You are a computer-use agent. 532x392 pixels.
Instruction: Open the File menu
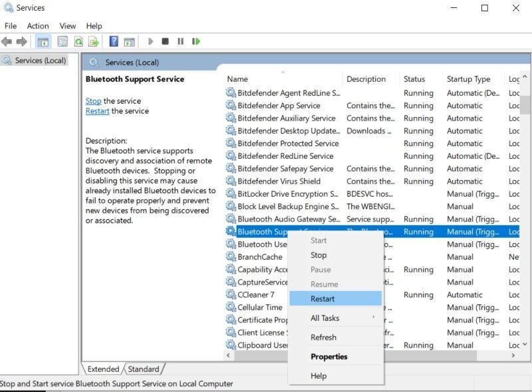click(x=11, y=26)
